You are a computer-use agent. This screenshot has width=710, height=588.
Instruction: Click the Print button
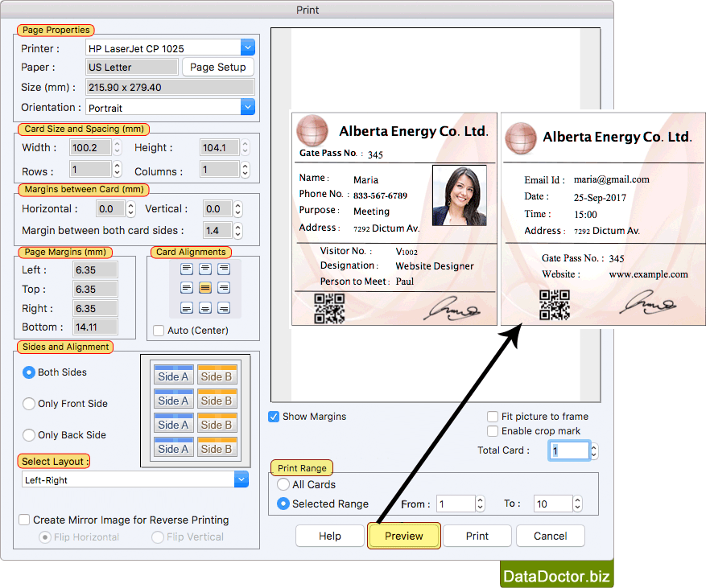tap(477, 536)
